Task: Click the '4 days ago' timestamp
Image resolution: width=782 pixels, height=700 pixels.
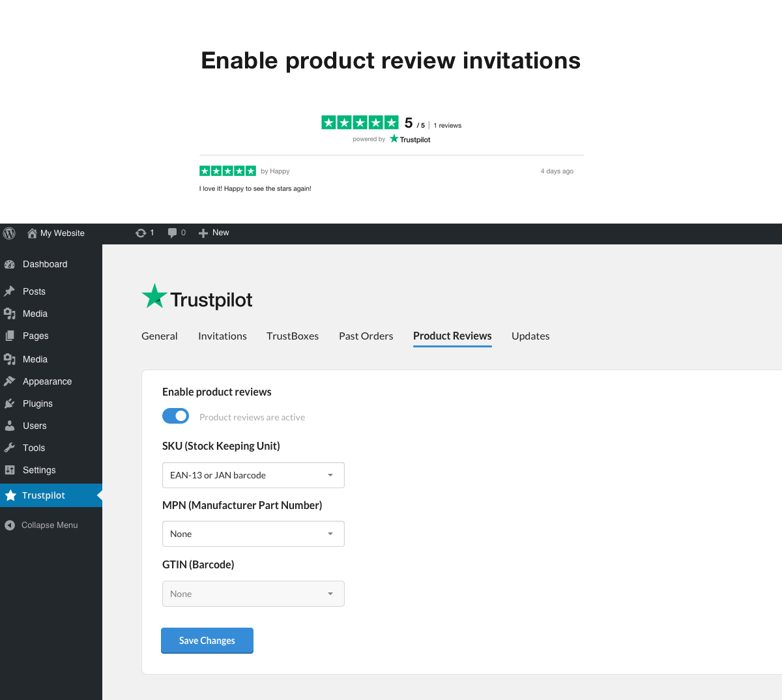Action: (x=557, y=171)
